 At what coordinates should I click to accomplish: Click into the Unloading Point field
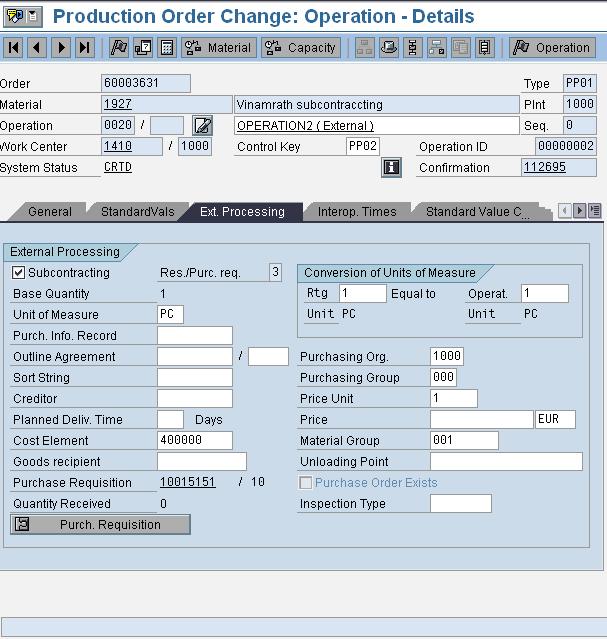[x=506, y=462]
